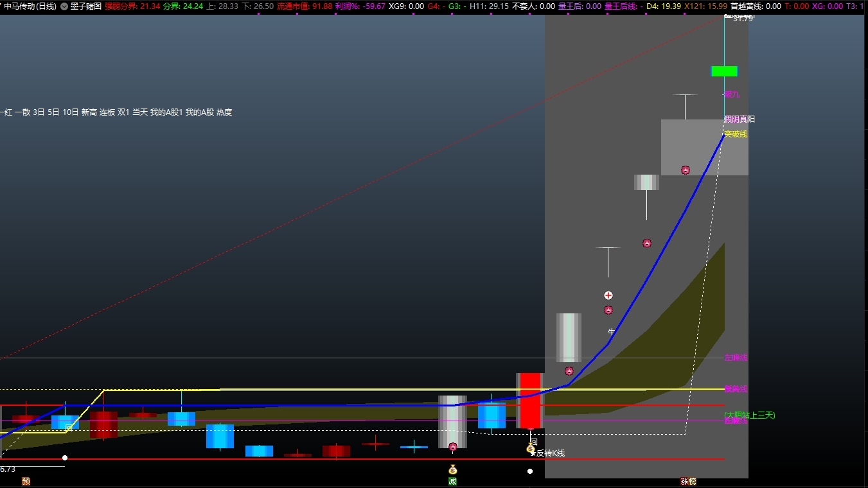
Task: Click the 不套人: 0.00 readout
Action: coord(533,6)
